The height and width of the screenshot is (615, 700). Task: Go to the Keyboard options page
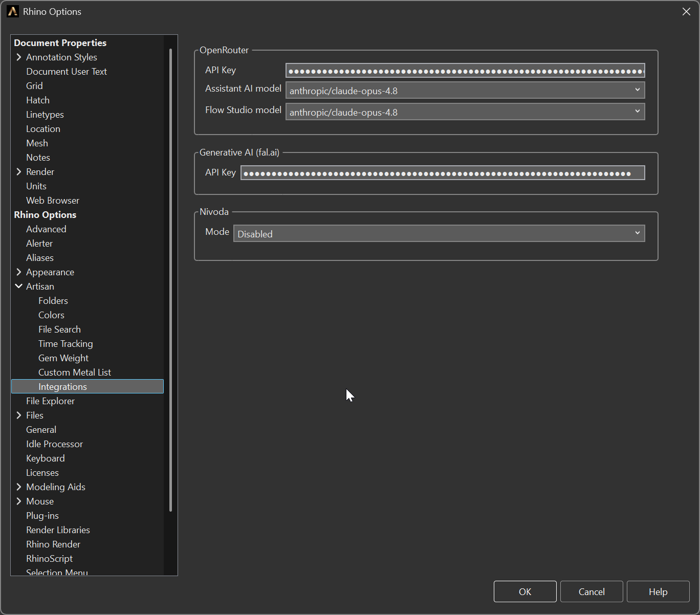(46, 458)
